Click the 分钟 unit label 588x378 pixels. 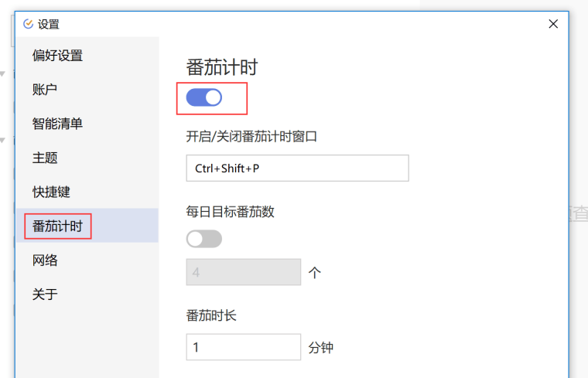point(321,348)
